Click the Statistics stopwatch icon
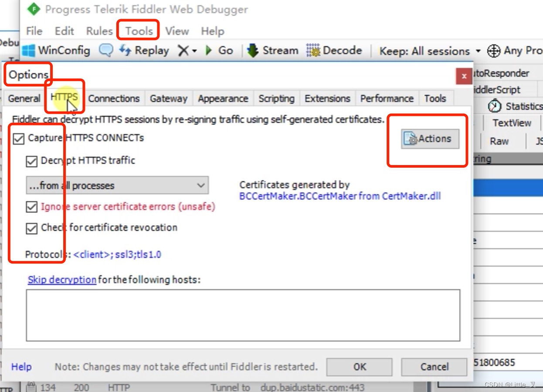 pos(495,106)
